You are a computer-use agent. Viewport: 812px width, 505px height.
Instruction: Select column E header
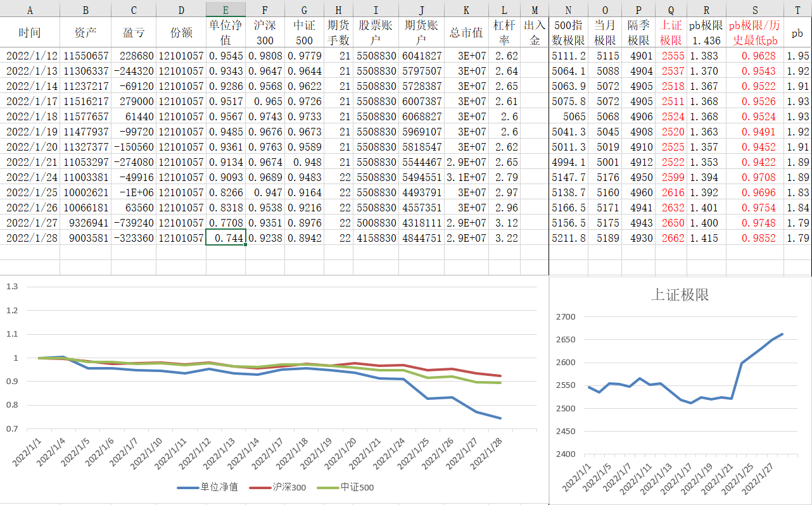coord(225,9)
